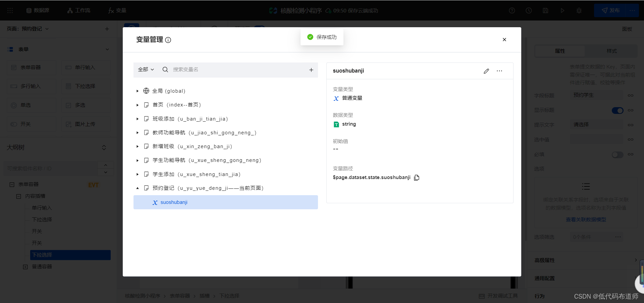
Task: Toggle the 必填 switch
Action: [x=618, y=155]
